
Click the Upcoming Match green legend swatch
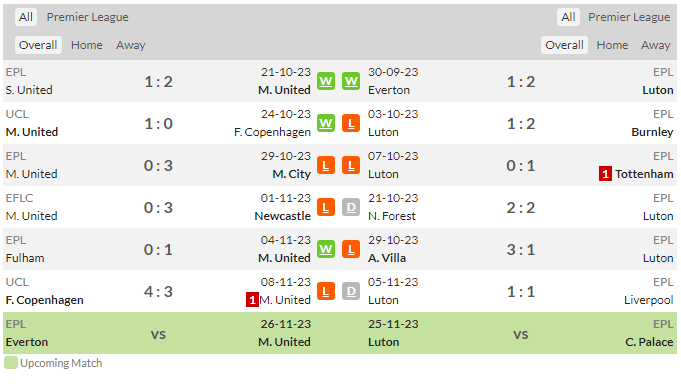(11, 363)
